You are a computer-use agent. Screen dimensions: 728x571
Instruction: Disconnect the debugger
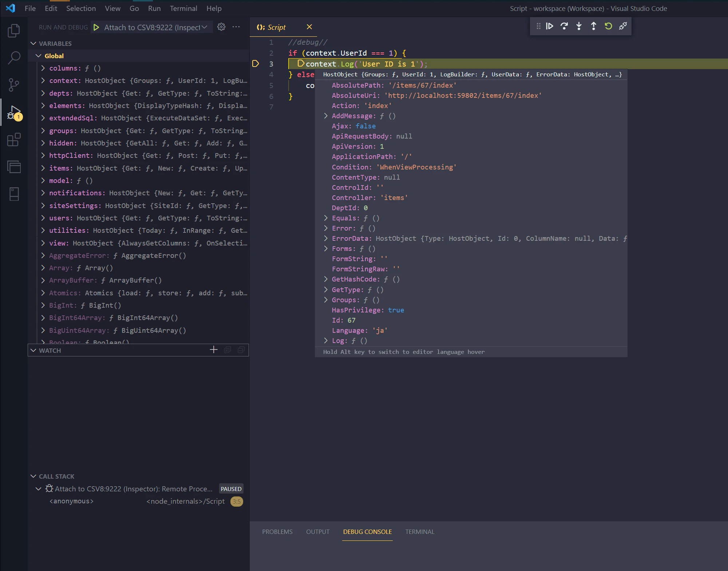point(623,26)
